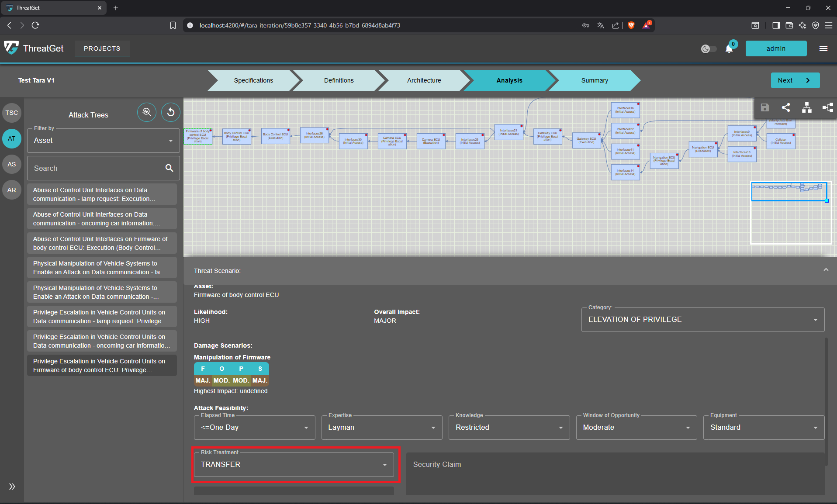Click the reset attack trees refresh icon

(x=171, y=112)
